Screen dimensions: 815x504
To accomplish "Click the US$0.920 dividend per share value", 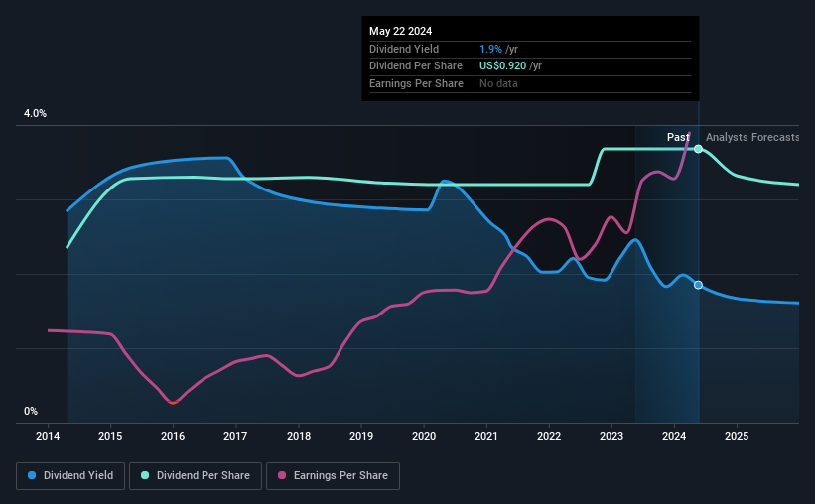I will pyautogui.click(x=502, y=66).
